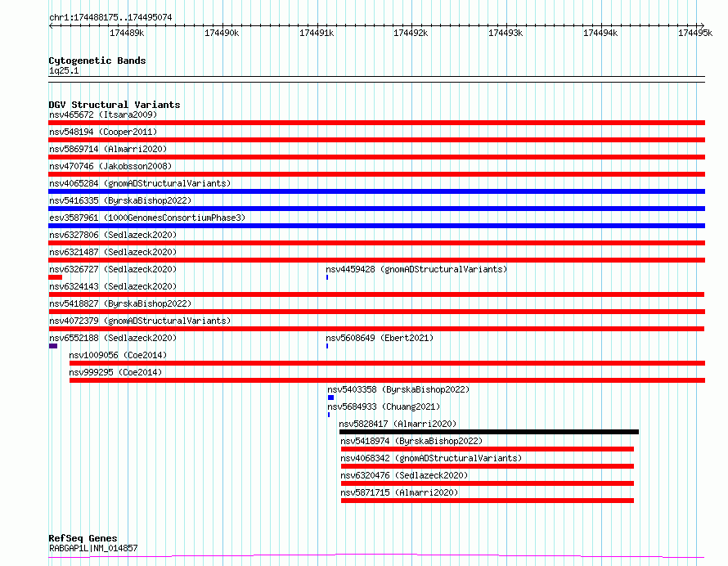Select nsv4065284 (gnomADStructuralVariants) blue bar

click(x=376, y=191)
